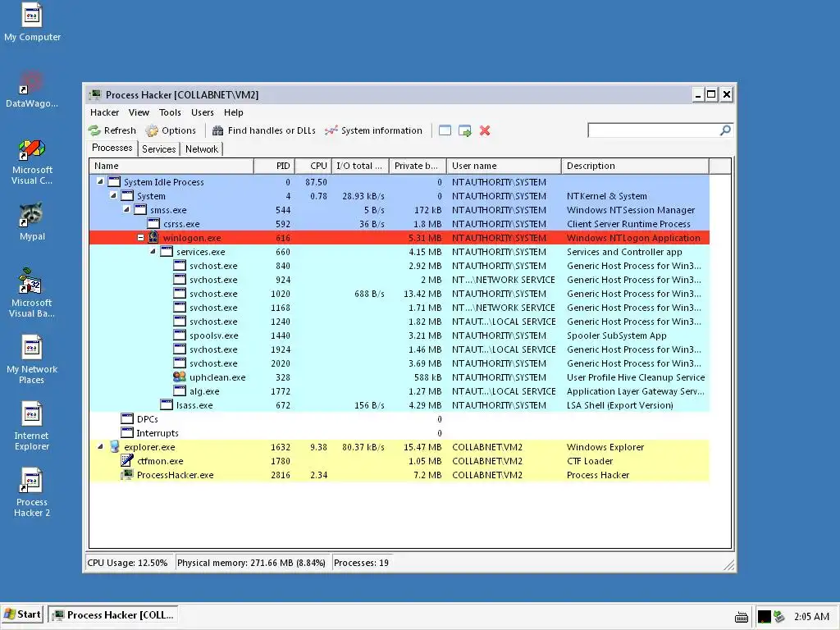Sort by the User name column header
The image size is (840, 630).
pyautogui.click(x=504, y=166)
